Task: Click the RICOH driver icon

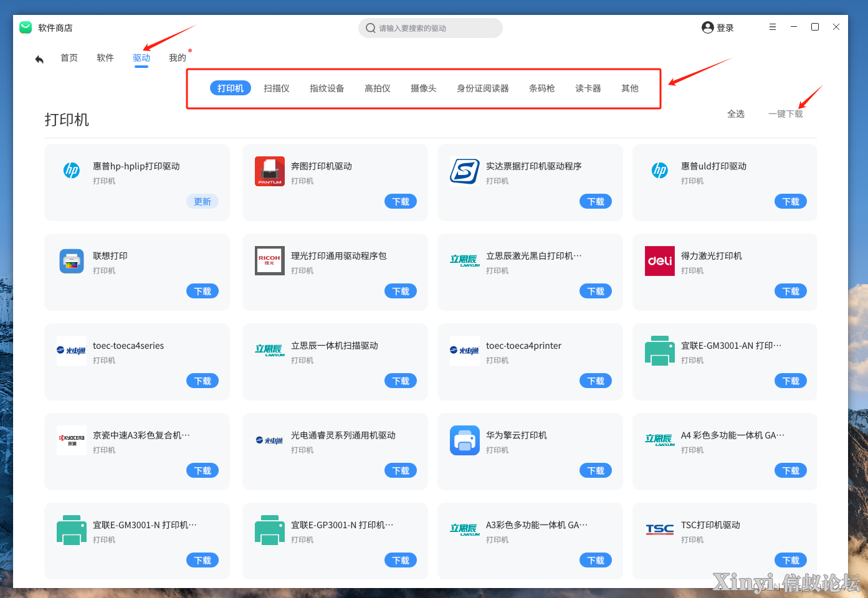Action: click(270, 261)
